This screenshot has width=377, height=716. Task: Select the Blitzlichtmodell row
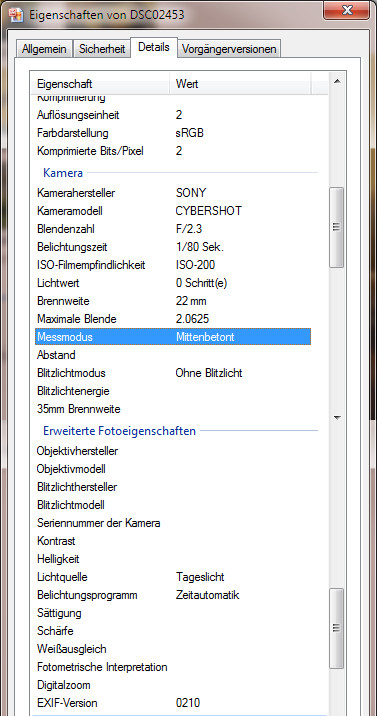tap(173, 505)
